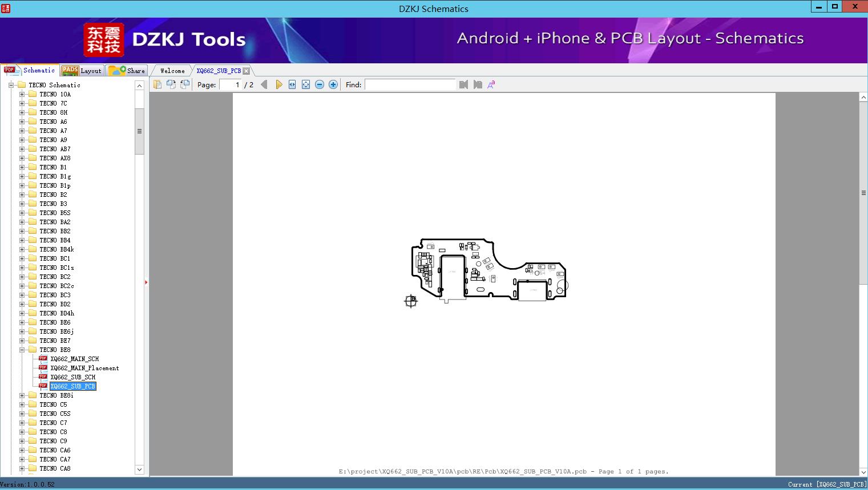Click the find next icon
868x490 pixels.
tap(478, 84)
